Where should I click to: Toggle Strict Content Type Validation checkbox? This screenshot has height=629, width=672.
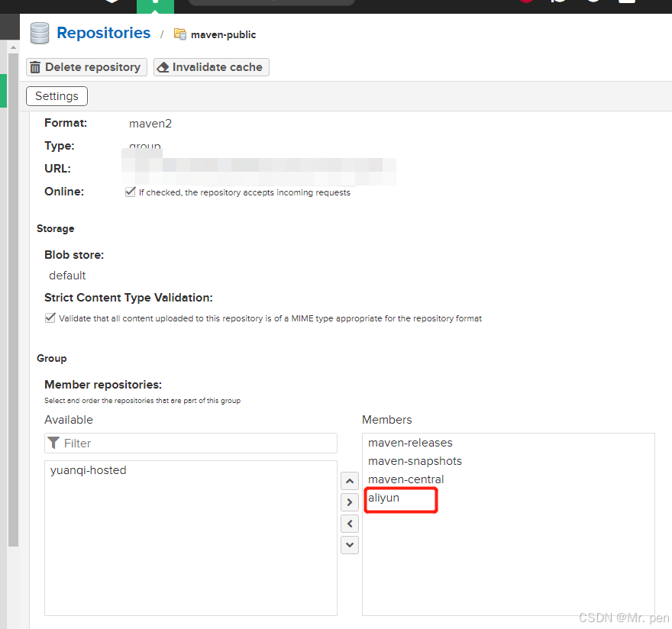pyautogui.click(x=50, y=318)
